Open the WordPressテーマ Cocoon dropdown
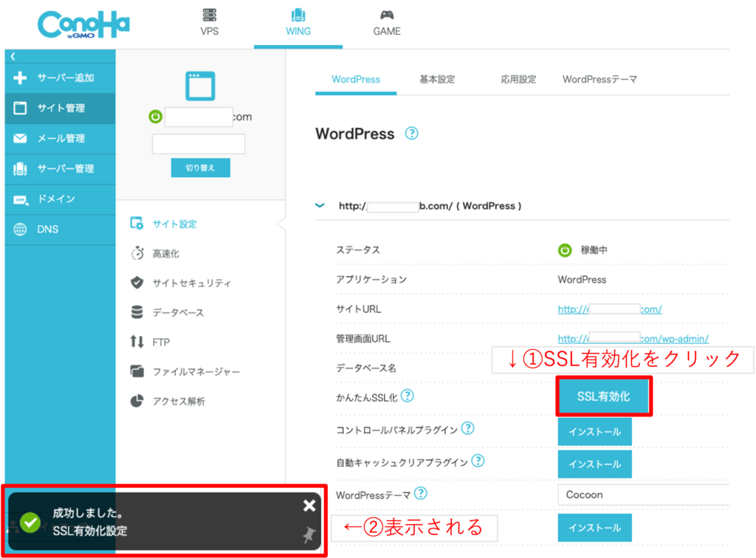This screenshot has height=558, width=756. pyautogui.click(x=642, y=494)
